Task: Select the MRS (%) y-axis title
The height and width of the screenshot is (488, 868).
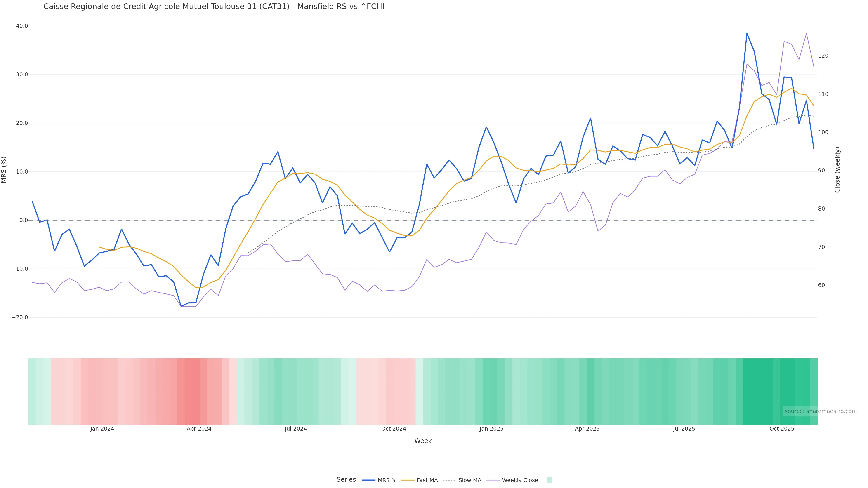Action: tap(4, 170)
